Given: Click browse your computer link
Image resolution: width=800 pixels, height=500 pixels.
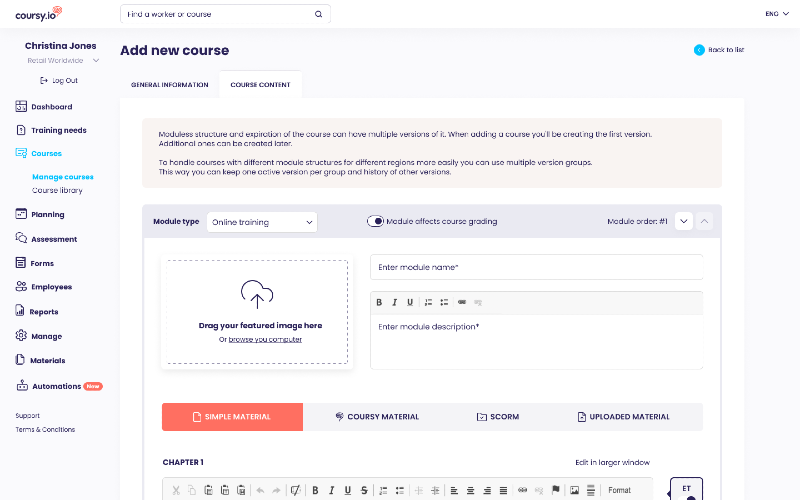Looking at the screenshot, I should (x=265, y=339).
